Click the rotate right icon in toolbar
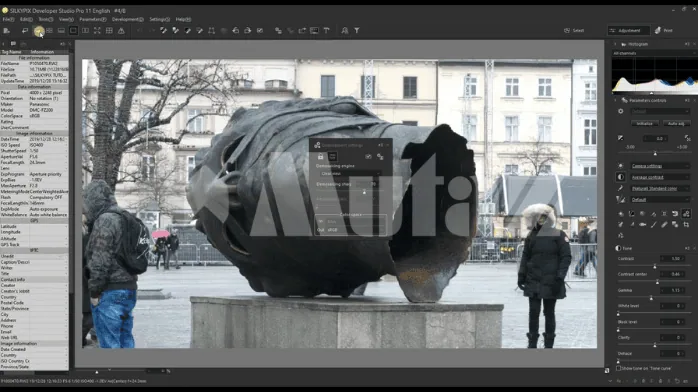Image resolution: width=698 pixels, height=392 pixels. pyautogui.click(x=248, y=31)
